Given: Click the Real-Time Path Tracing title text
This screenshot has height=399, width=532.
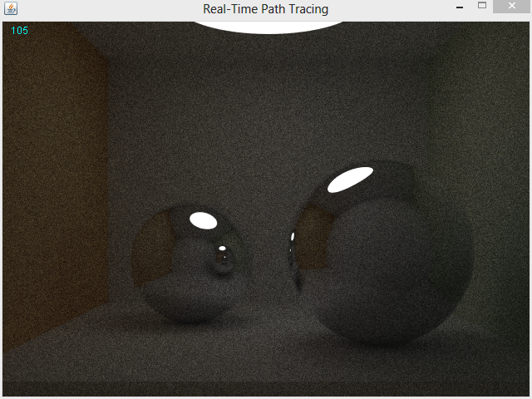Looking at the screenshot, I should (x=266, y=9).
